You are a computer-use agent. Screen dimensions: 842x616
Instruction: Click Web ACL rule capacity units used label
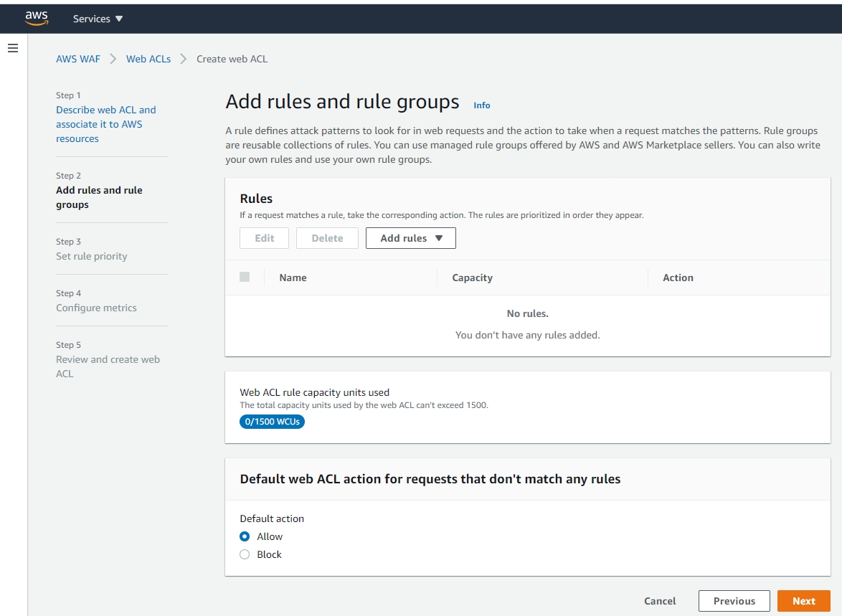point(314,392)
